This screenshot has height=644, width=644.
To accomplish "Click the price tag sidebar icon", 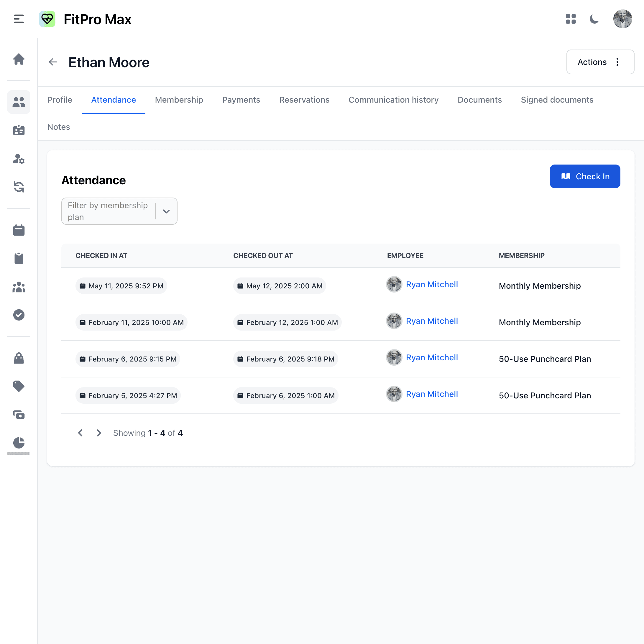I will pyautogui.click(x=19, y=386).
